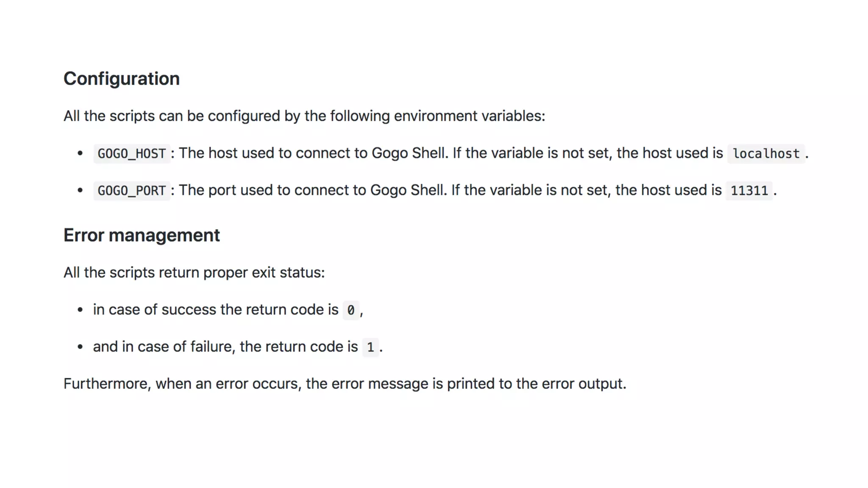This screenshot has height=488, width=868.
Task: Select the GOGO_PORT code label
Action: 131,191
